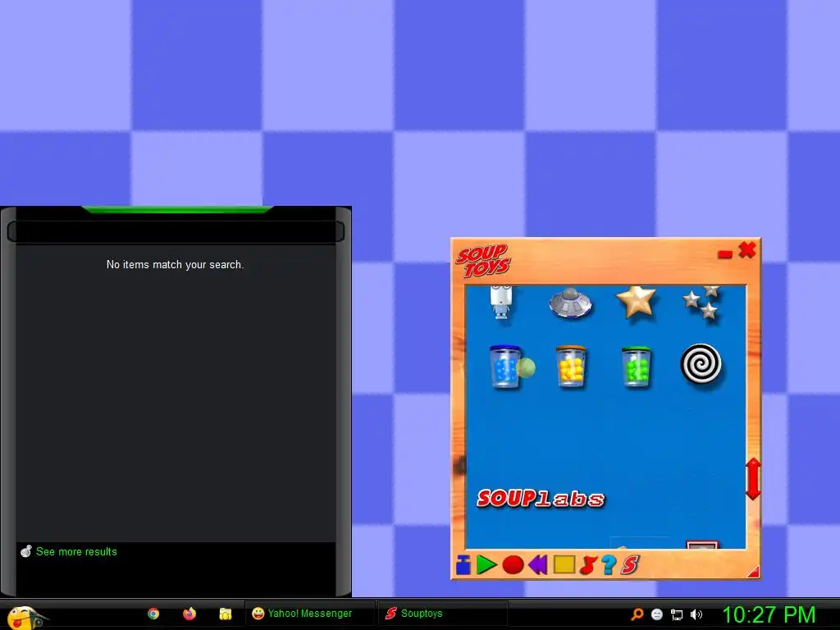Select the black and white spiral toy
The width and height of the screenshot is (840, 630).
tap(701, 363)
